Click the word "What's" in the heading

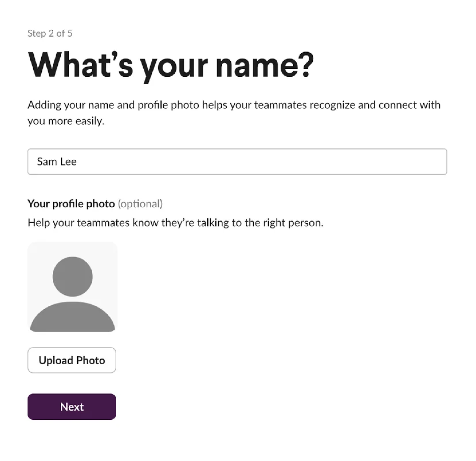[80, 65]
